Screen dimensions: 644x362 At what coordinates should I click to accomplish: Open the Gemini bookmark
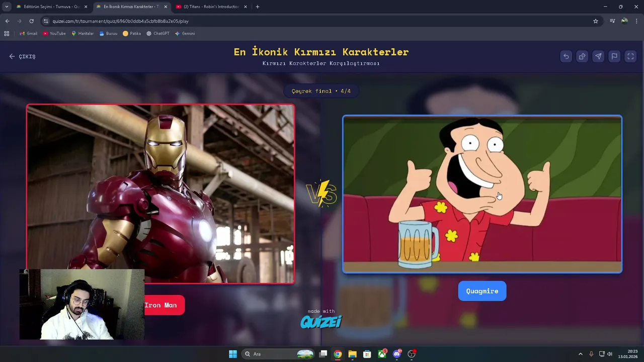(x=185, y=34)
